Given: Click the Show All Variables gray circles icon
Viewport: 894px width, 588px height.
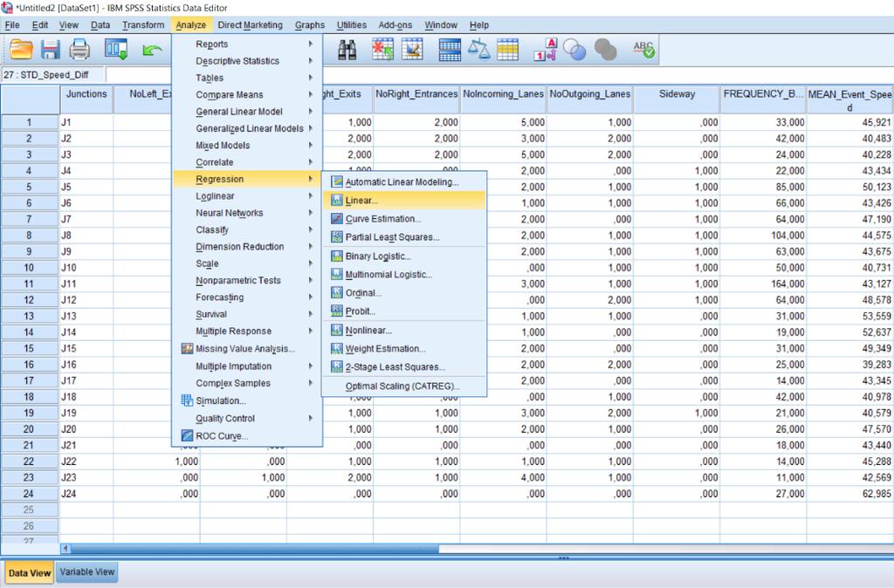Looking at the screenshot, I should click(606, 50).
